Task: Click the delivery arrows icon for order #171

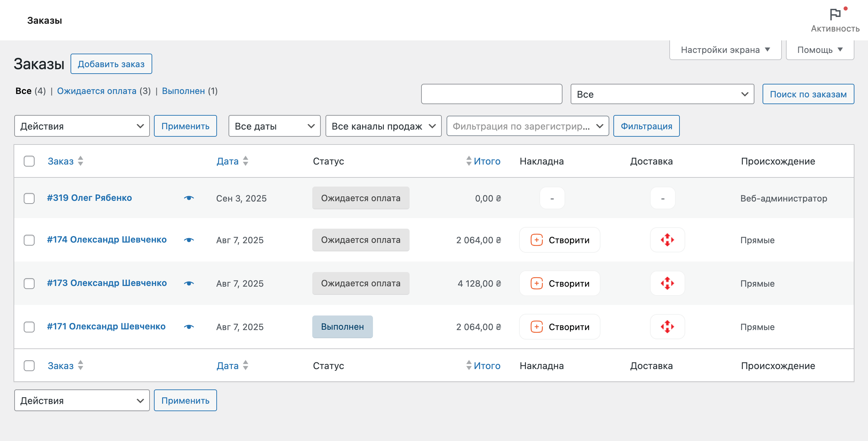Action: [x=667, y=327]
